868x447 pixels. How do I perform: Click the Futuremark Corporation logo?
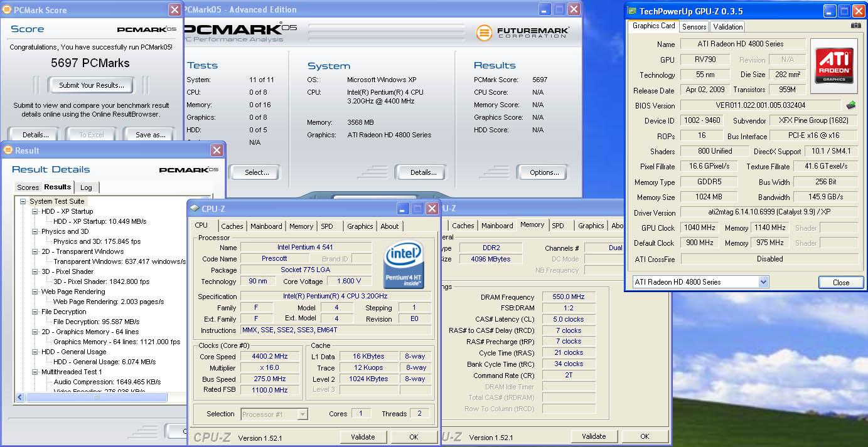tap(523, 32)
